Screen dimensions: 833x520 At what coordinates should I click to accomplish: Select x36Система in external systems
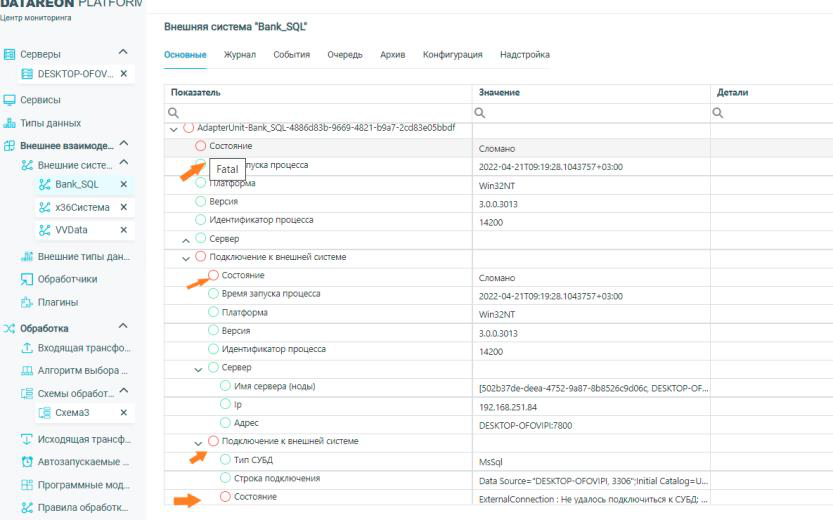click(x=83, y=207)
